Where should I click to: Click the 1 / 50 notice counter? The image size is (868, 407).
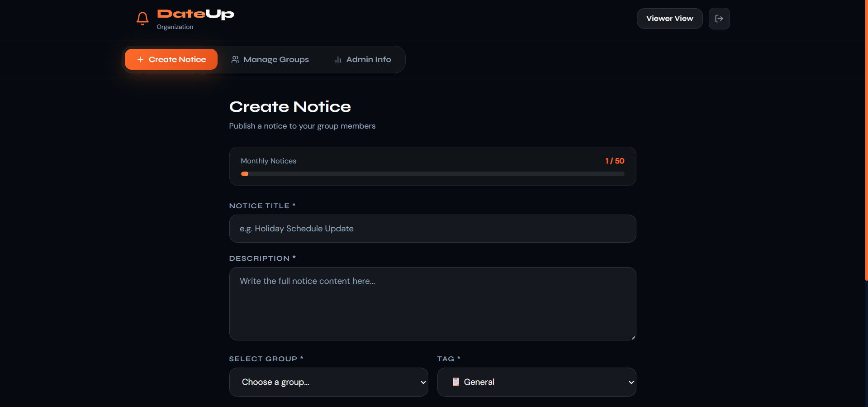[615, 161]
